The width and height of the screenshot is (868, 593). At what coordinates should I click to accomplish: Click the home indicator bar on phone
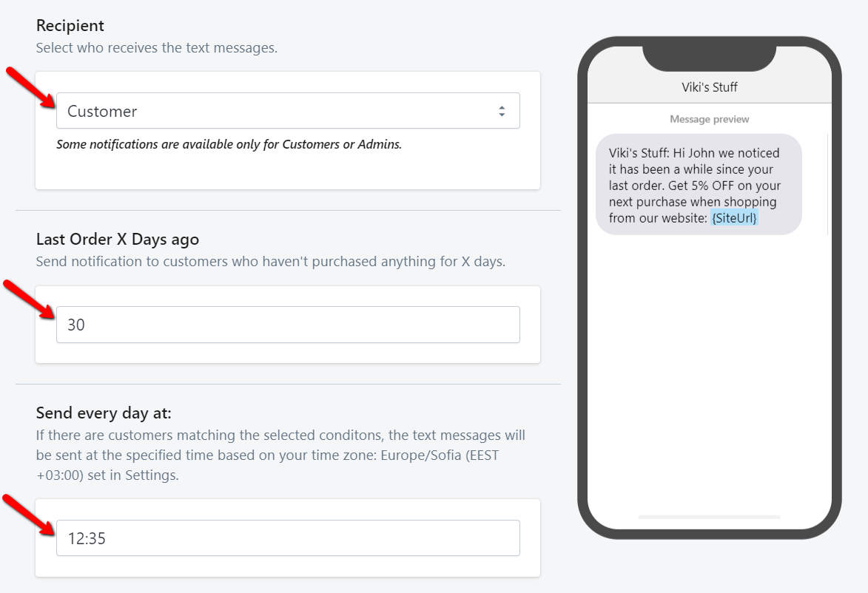(x=708, y=516)
